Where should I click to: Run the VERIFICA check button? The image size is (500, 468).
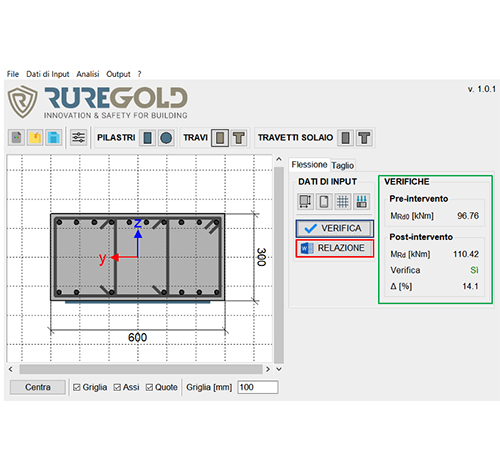(335, 228)
